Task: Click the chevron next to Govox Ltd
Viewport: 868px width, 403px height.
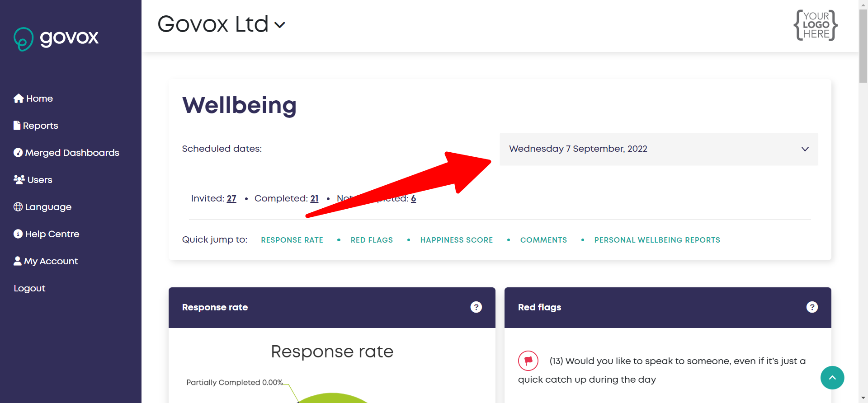Action: tap(280, 25)
